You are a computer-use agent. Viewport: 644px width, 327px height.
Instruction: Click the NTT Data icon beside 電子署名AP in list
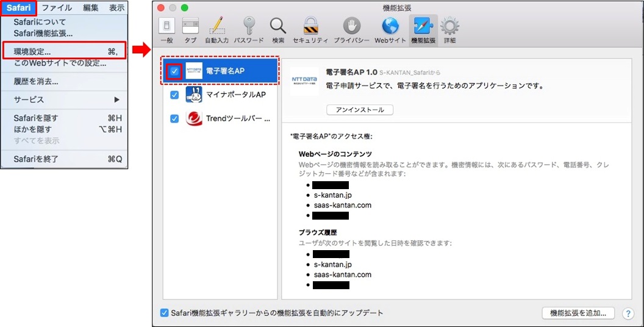(x=194, y=71)
